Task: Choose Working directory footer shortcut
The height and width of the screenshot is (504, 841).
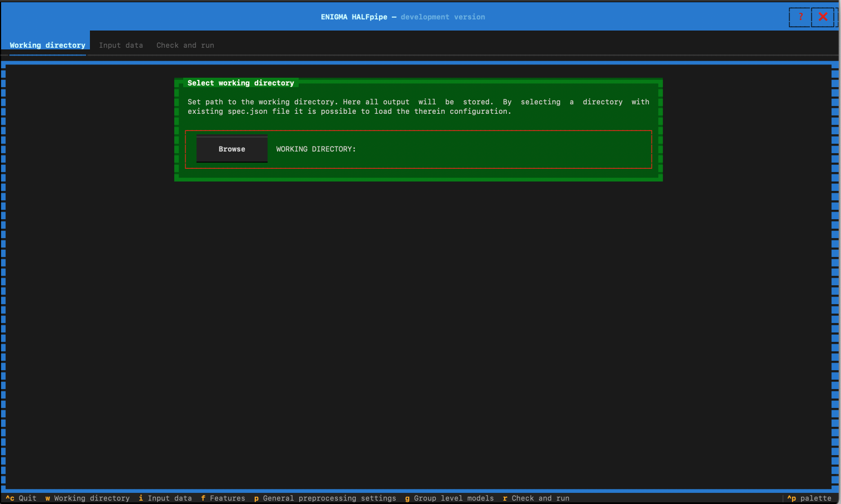Action: pos(88,498)
